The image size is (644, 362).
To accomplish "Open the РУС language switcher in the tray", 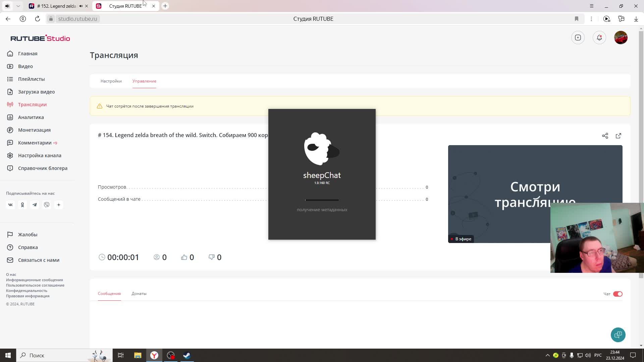I will [x=598, y=355].
